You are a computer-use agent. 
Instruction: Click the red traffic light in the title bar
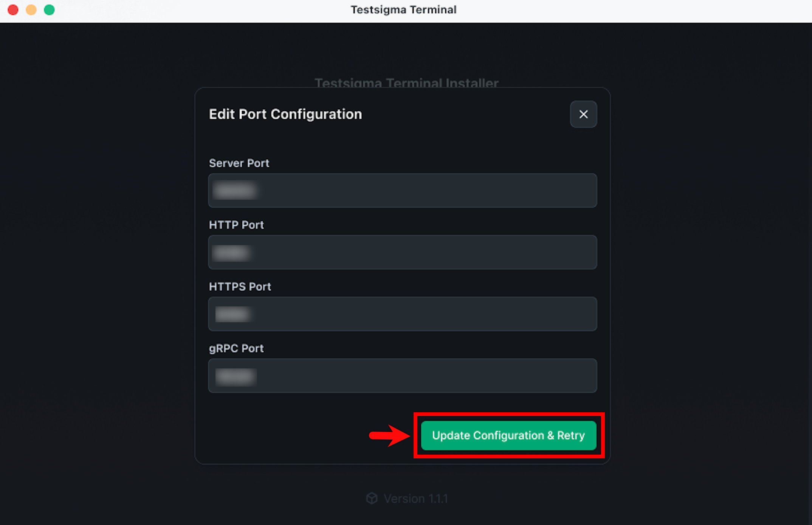tap(12, 10)
